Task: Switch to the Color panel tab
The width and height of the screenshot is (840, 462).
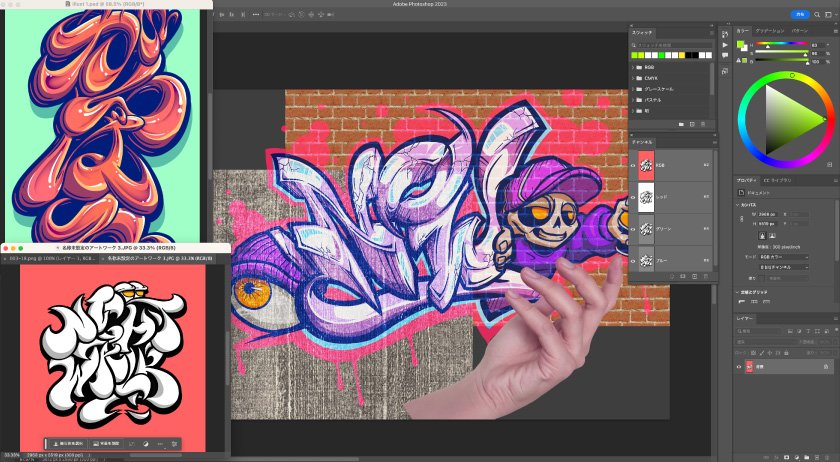Action: [x=742, y=31]
